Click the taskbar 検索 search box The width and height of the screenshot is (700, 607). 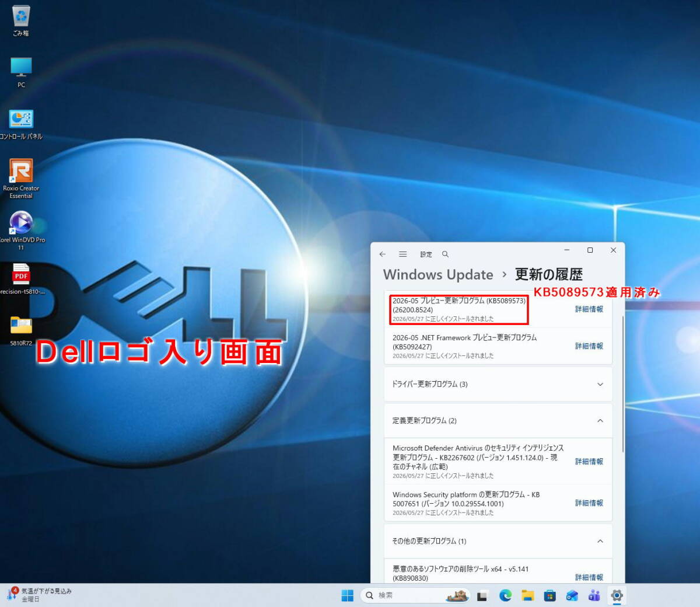[415, 595]
